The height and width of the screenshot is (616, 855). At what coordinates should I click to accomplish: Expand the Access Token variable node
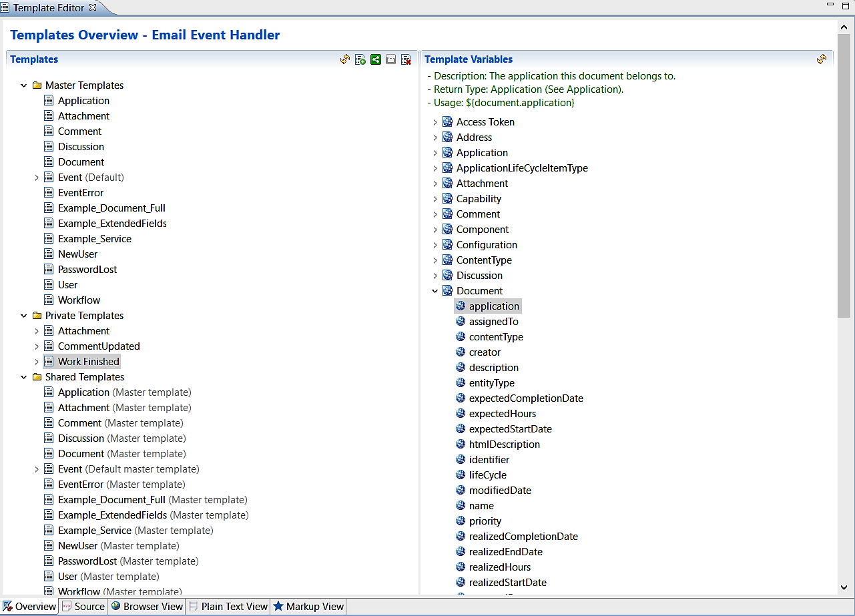coord(435,122)
